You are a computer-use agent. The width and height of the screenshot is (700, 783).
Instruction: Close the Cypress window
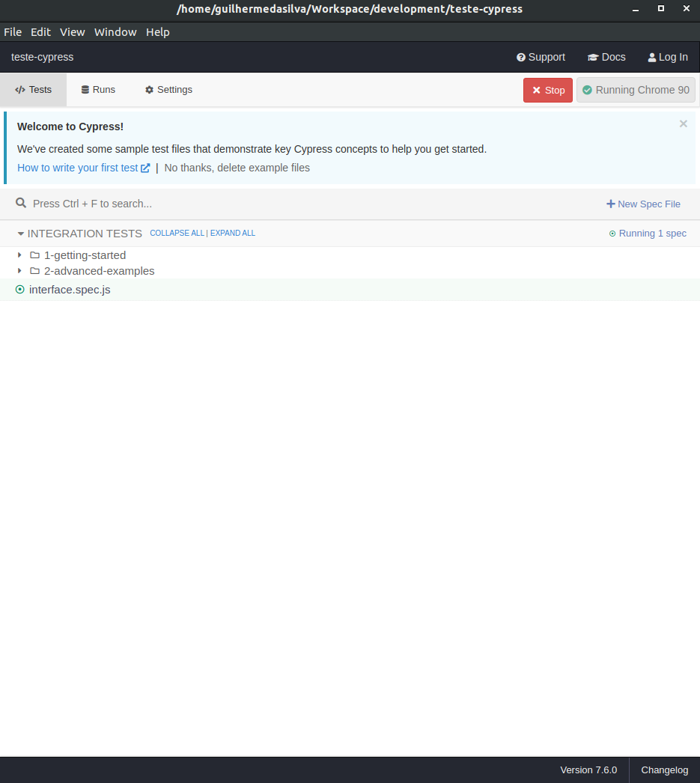pos(687,8)
